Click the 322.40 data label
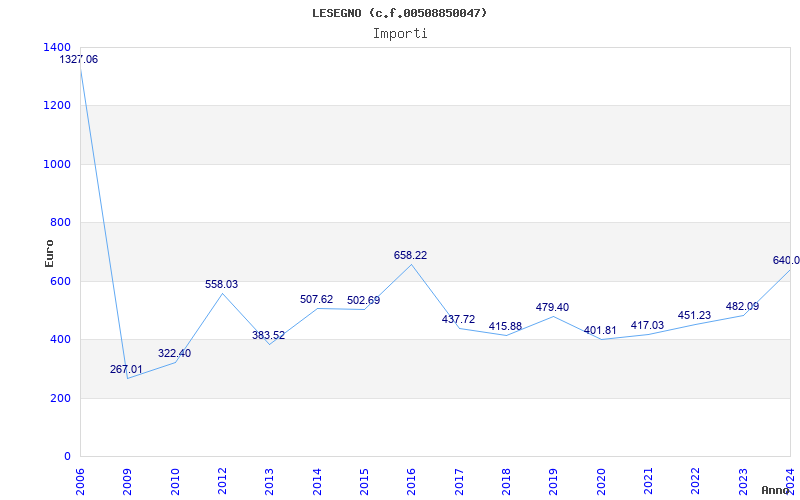The image size is (800, 500). tap(174, 353)
